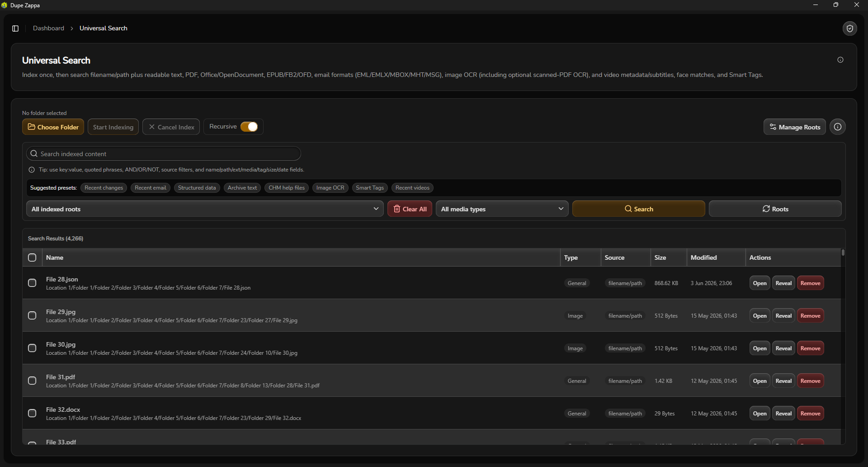Screen dimensions: 868x467
Task: Apply the CHM help files preset
Action: point(287,188)
